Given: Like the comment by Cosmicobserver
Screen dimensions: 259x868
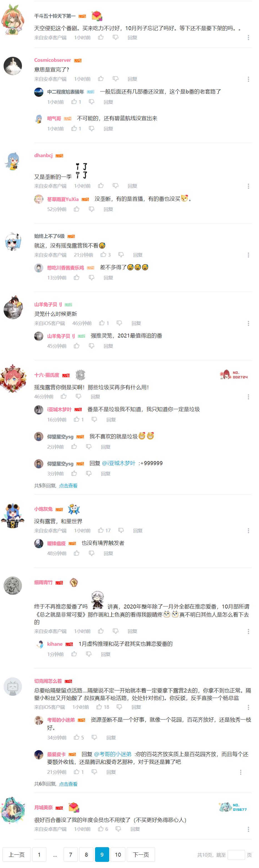Looking at the screenshot, I should click(100, 79).
